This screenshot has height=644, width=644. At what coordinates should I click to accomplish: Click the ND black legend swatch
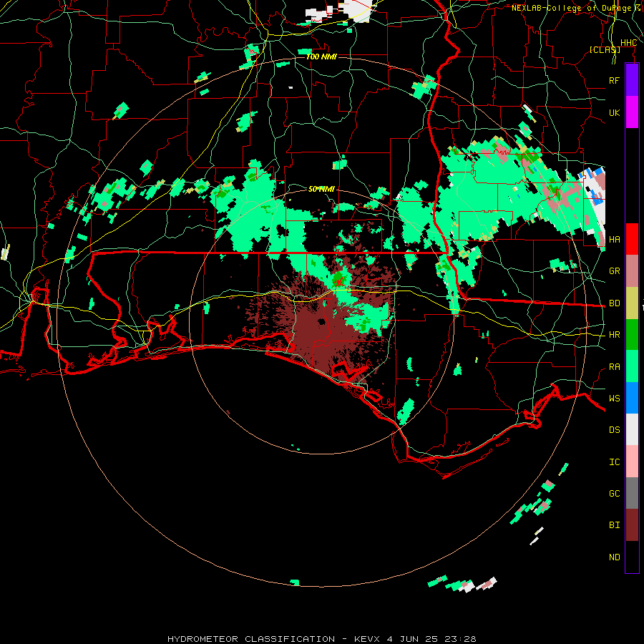coord(632,557)
